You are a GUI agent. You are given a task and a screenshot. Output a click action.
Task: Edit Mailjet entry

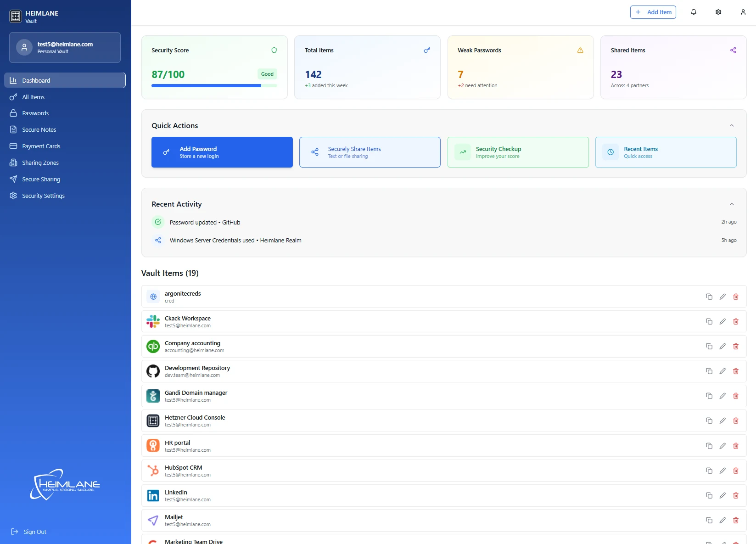(722, 520)
